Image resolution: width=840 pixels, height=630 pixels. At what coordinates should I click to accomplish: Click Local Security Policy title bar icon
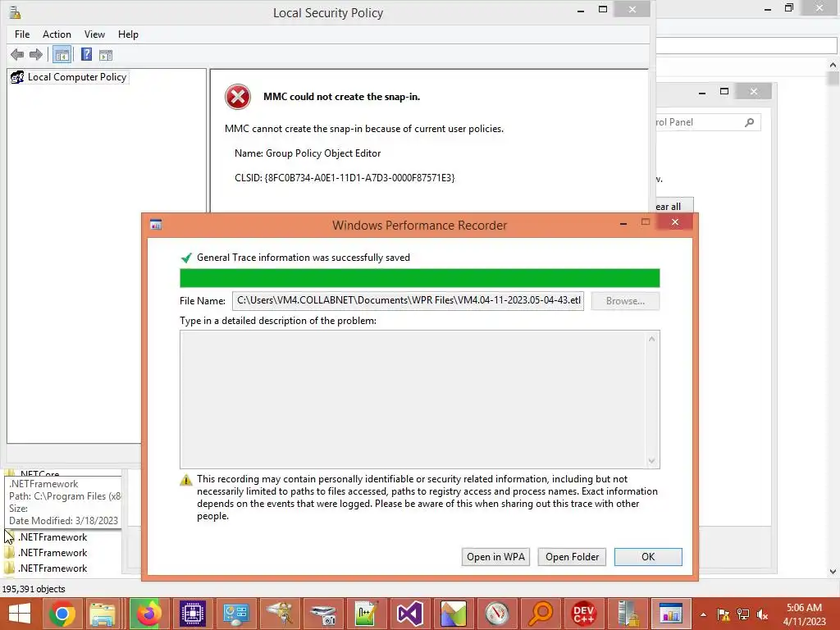[15, 11]
